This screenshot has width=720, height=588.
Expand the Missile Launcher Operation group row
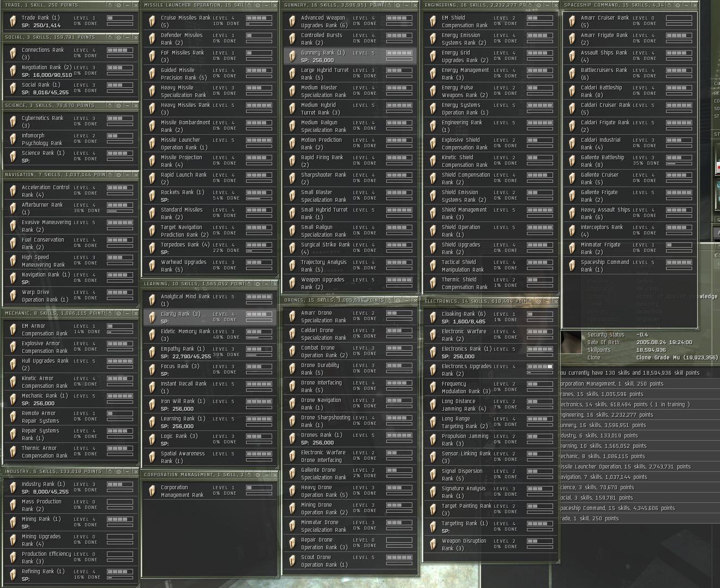(639, 466)
